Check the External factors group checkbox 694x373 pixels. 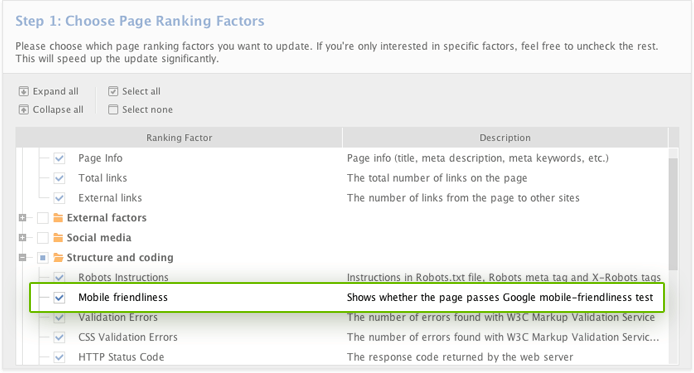click(x=43, y=218)
